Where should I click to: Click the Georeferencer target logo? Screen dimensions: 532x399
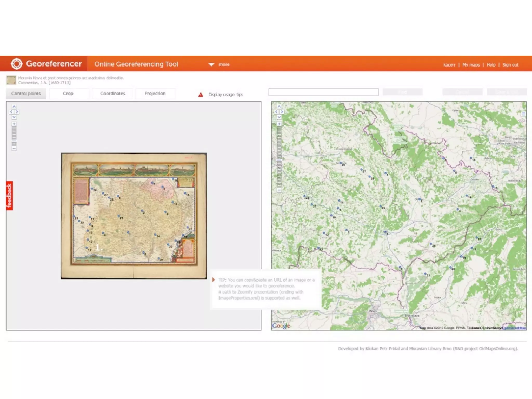(x=17, y=64)
